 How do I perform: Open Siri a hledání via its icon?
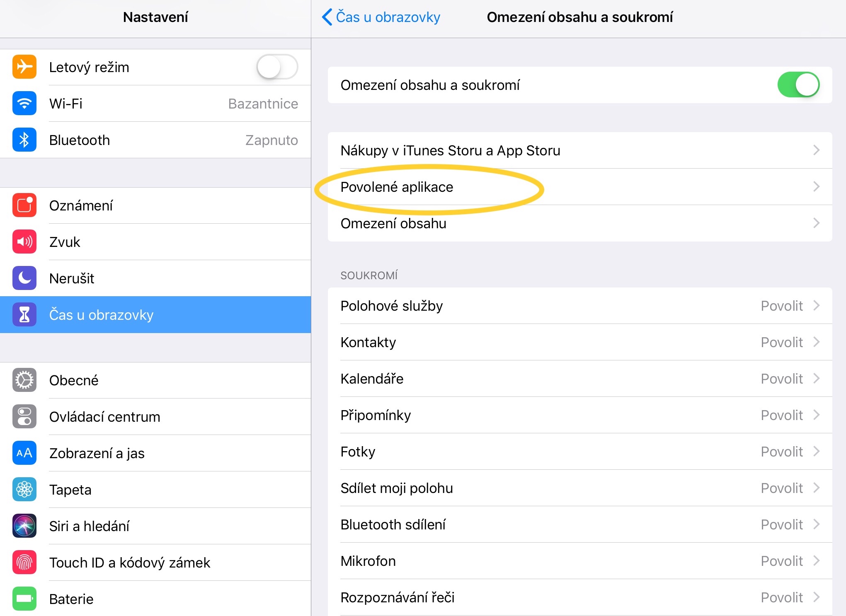(x=24, y=526)
